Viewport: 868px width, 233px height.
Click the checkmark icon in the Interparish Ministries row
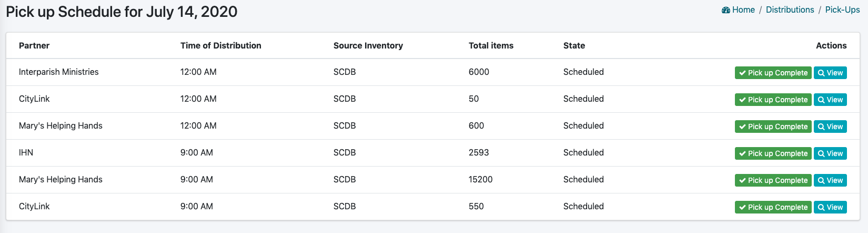(x=742, y=73)
